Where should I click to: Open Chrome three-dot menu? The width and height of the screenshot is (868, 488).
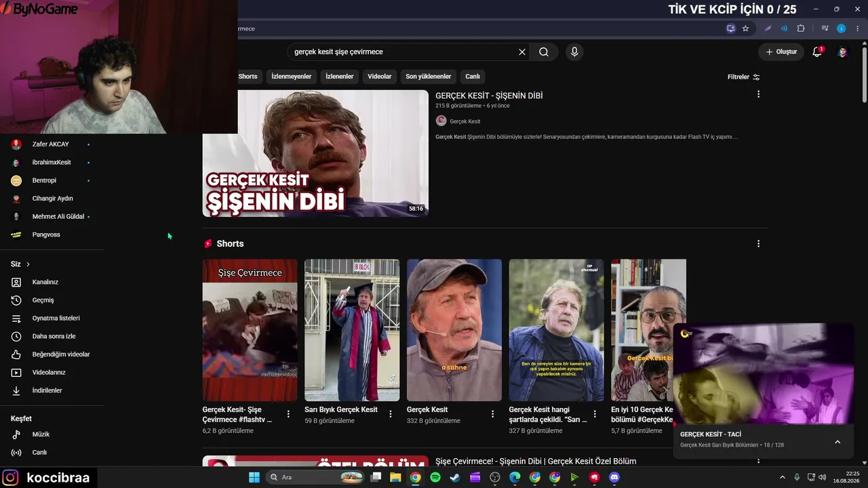858,28
